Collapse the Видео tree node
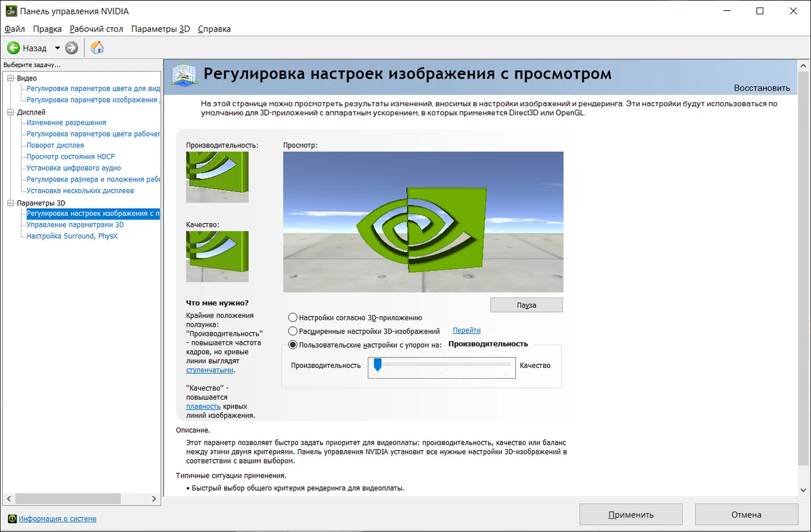 tap(10, 78)
